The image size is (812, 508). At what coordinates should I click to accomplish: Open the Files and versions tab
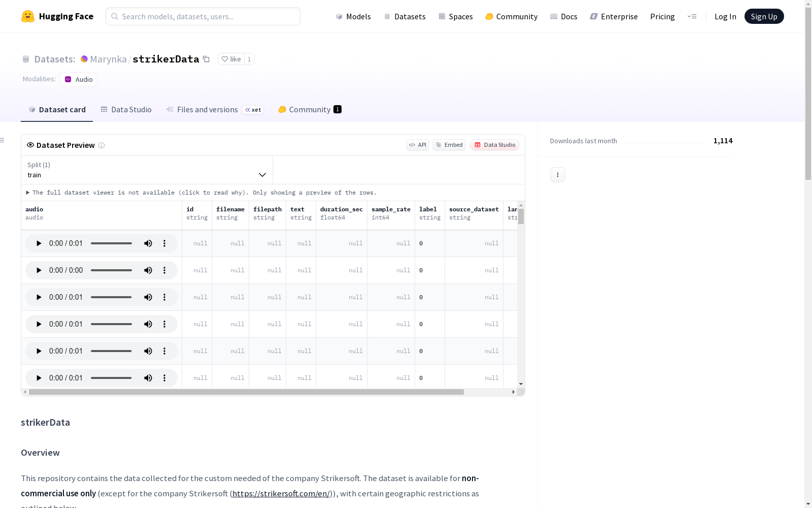215,109
